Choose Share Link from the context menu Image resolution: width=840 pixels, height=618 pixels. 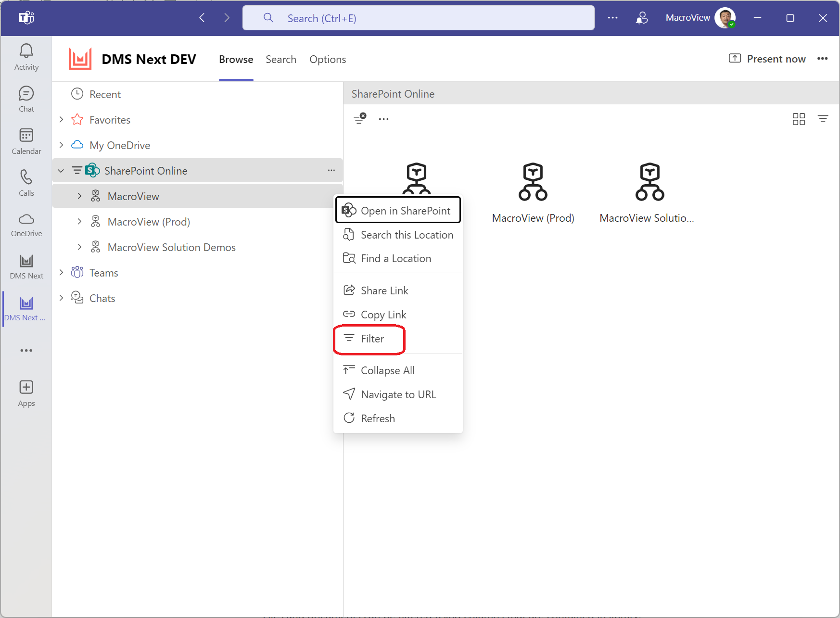pyautogui.click(x=398, y=290)
